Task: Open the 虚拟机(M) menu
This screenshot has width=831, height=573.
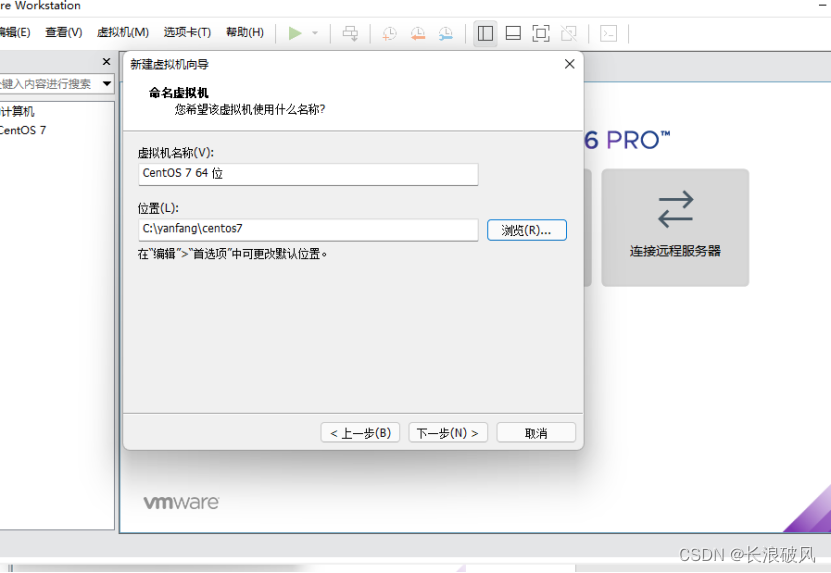Action: (123, 32)
